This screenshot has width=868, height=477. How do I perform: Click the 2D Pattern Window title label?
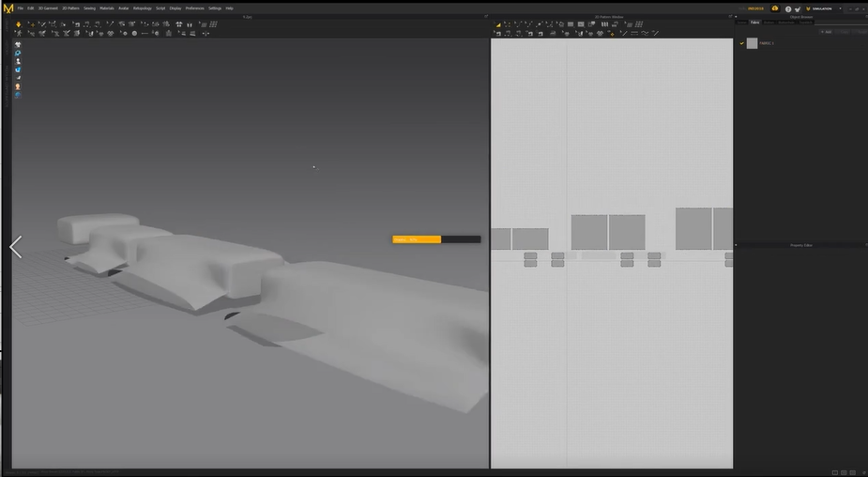[x=609, y=17]
